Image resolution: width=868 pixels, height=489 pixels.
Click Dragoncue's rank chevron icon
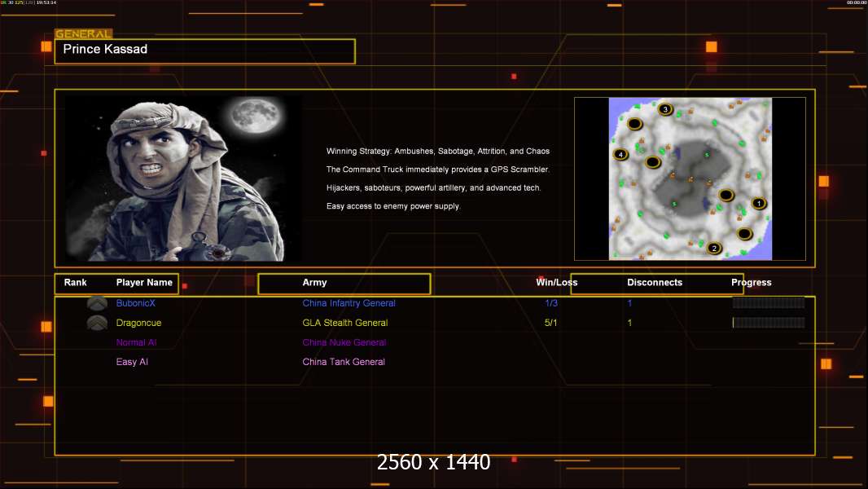point(97,323)
